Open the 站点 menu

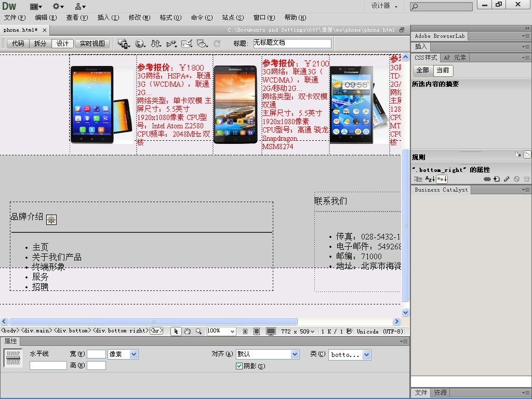click(233, 18)
